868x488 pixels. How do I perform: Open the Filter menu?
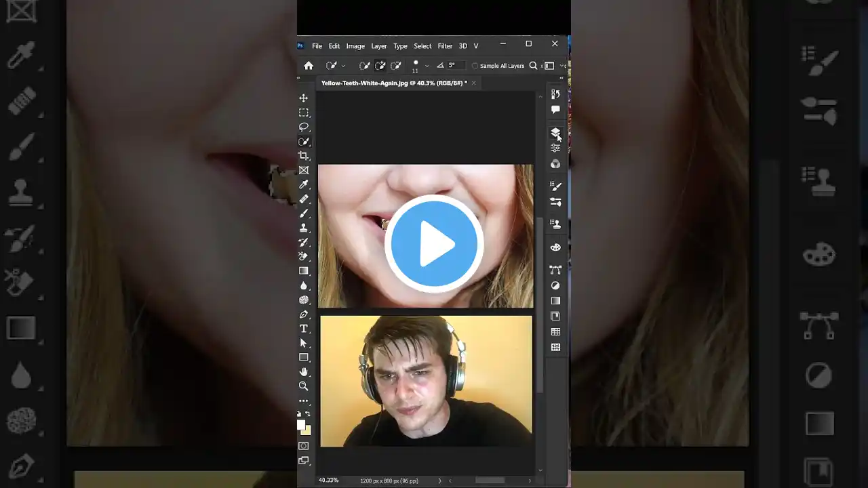tap(445, 46)
